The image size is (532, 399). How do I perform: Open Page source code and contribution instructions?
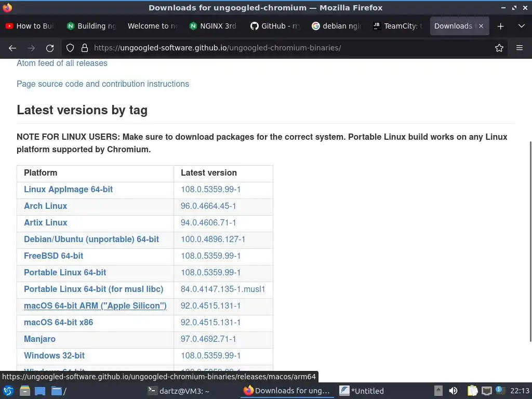(103, 84)
